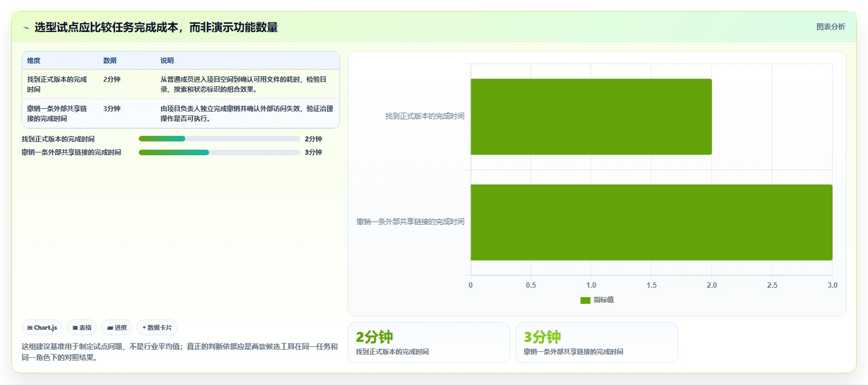Click the 2分钟 cell in the table
Screen dimensions: 868x385
click(x=112, y=80)
